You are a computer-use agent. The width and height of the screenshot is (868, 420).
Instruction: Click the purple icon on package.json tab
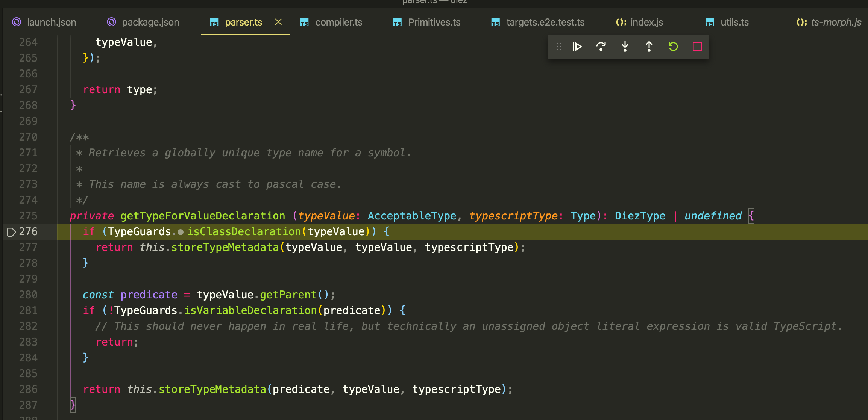(x=111, y=22)
